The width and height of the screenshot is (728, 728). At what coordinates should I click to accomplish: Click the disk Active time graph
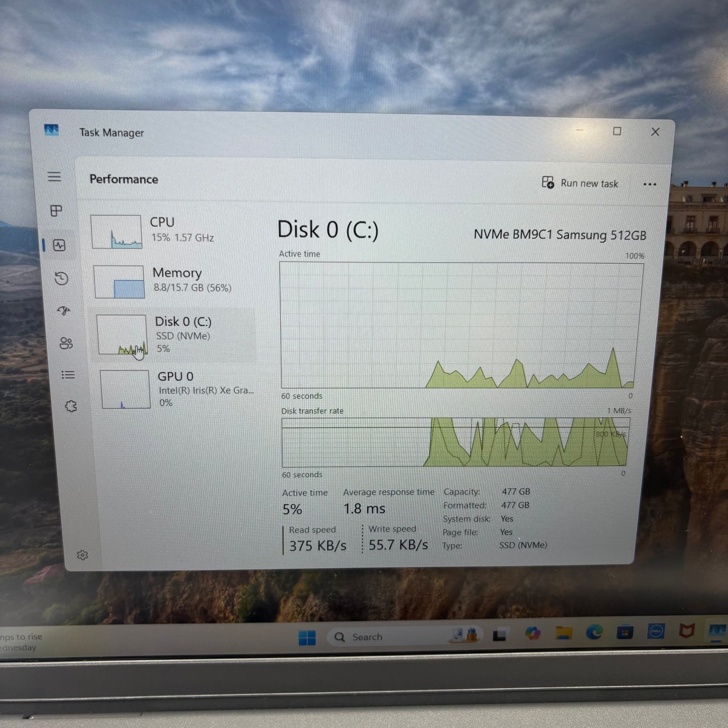click(x=461, y=325)
